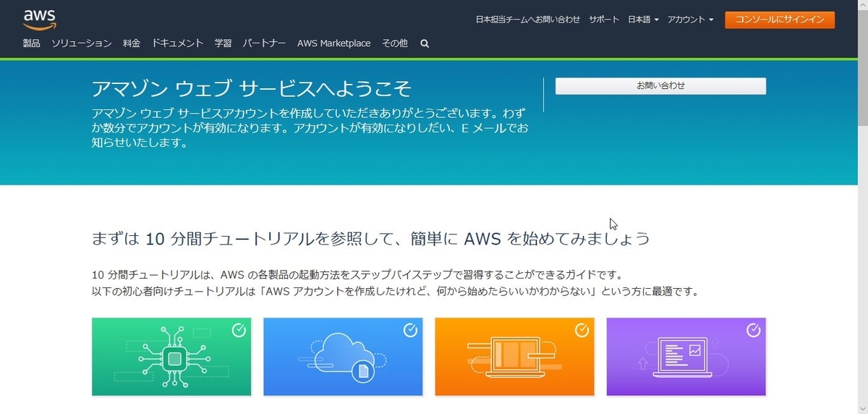868x414 pixels.
Task: Open the 料金 menu
Action: point(132,43)
